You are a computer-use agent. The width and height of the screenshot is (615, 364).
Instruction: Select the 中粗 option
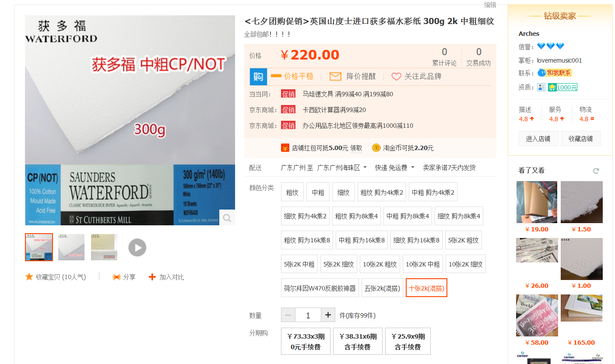(318, 192)
